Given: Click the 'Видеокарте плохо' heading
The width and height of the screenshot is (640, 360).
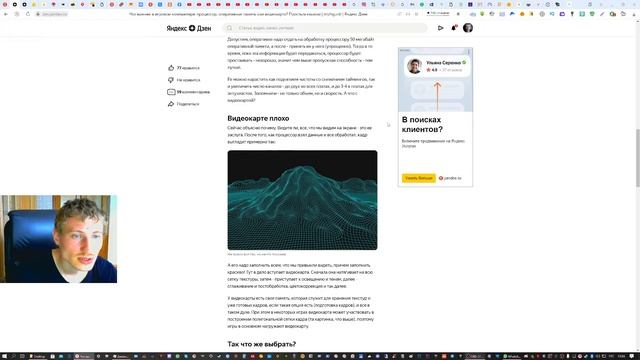Looking at the screenshot, I should tap(258, 118).
